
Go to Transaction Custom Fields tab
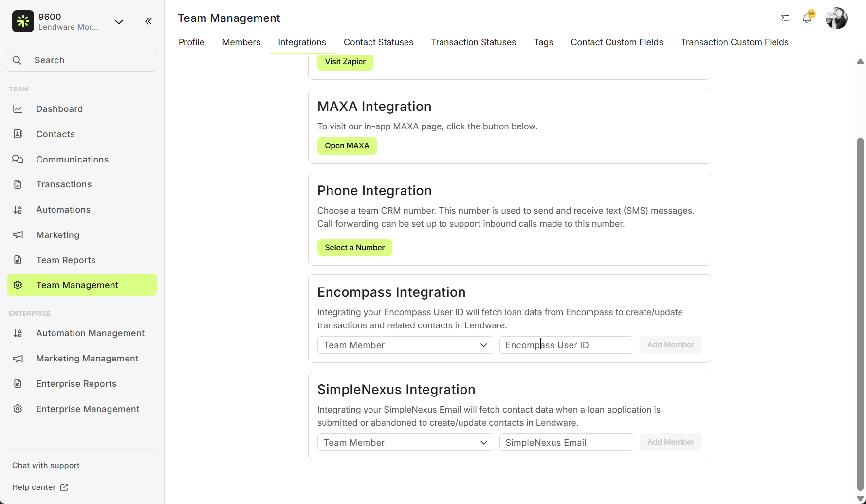(734, 42)
